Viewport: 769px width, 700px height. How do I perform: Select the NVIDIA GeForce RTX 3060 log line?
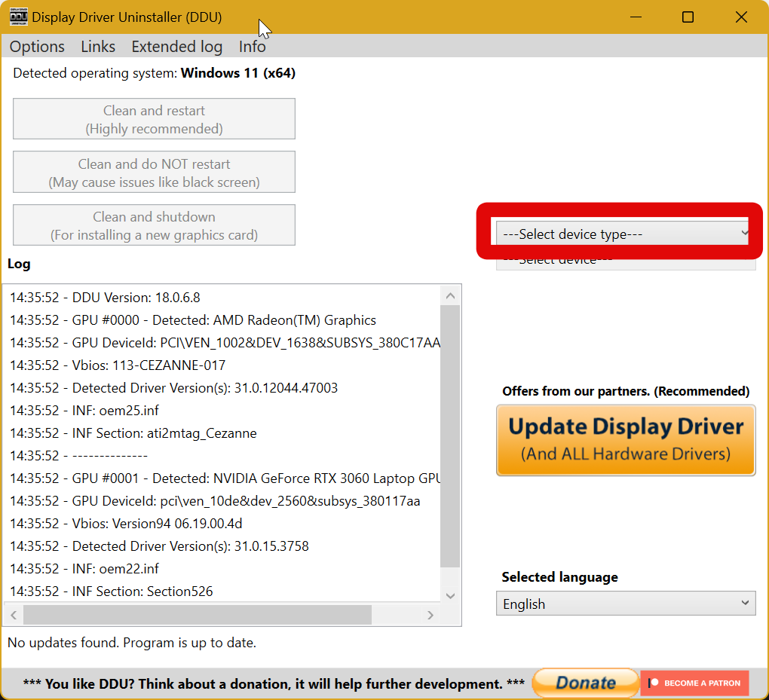click(x=225, y=478)
